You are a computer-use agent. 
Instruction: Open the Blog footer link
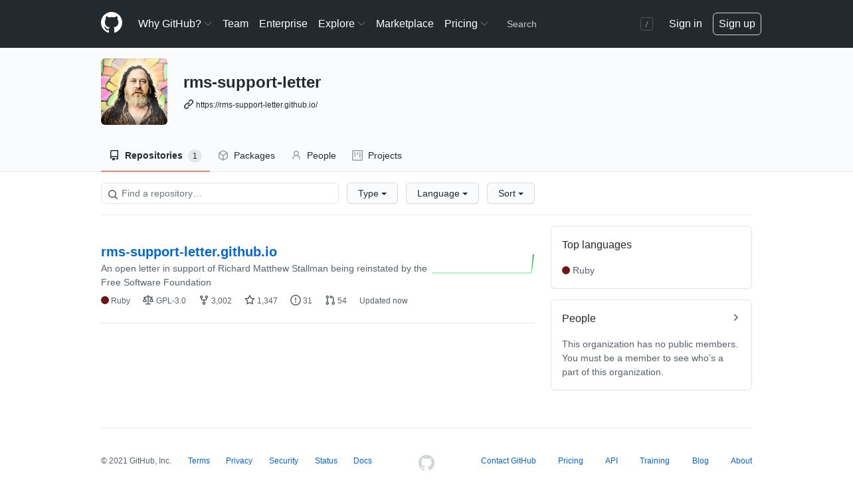[x=700, y=461]
